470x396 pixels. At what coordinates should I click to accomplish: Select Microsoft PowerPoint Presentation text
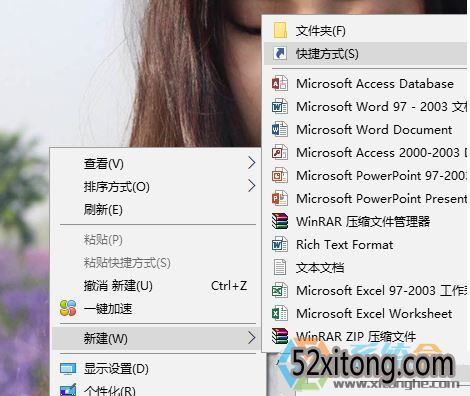tap(382, 199)
